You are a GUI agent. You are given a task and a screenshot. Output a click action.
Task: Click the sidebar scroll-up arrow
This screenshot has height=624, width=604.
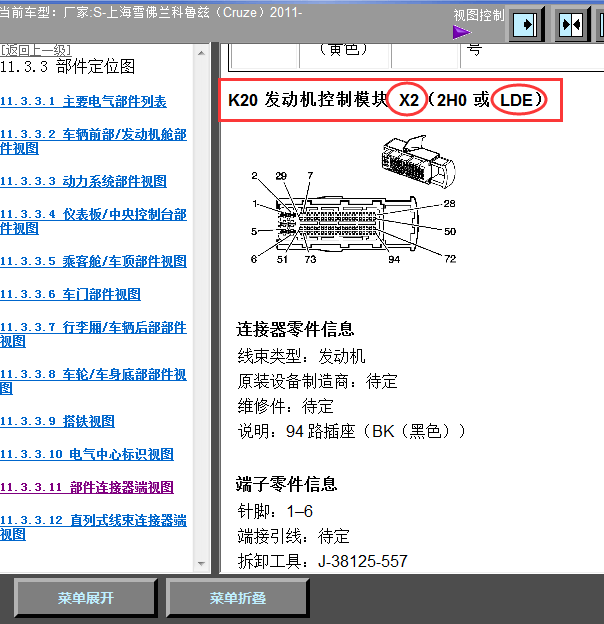201,53
